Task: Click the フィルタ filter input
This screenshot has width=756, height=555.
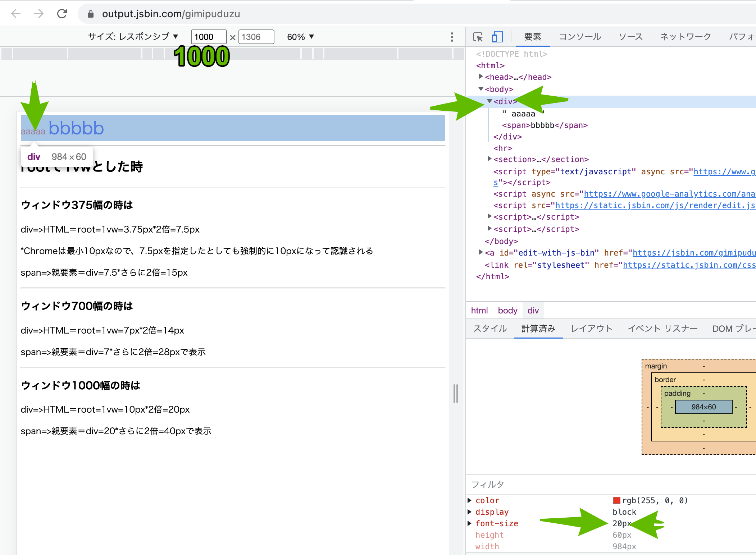Action: pos(611,485)
